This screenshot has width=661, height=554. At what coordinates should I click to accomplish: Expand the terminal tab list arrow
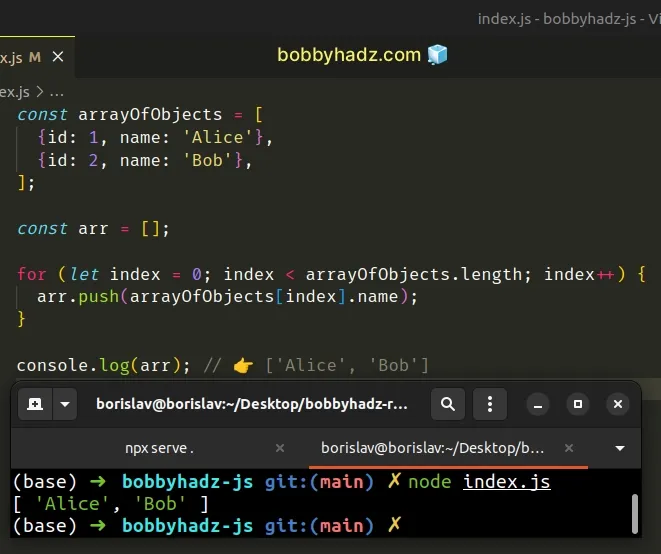pyautogui.click(x=620, y=448)
